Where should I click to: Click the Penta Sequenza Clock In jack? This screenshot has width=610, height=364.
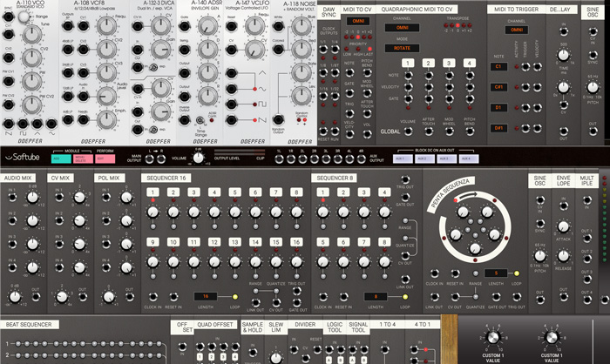point(434,273)
